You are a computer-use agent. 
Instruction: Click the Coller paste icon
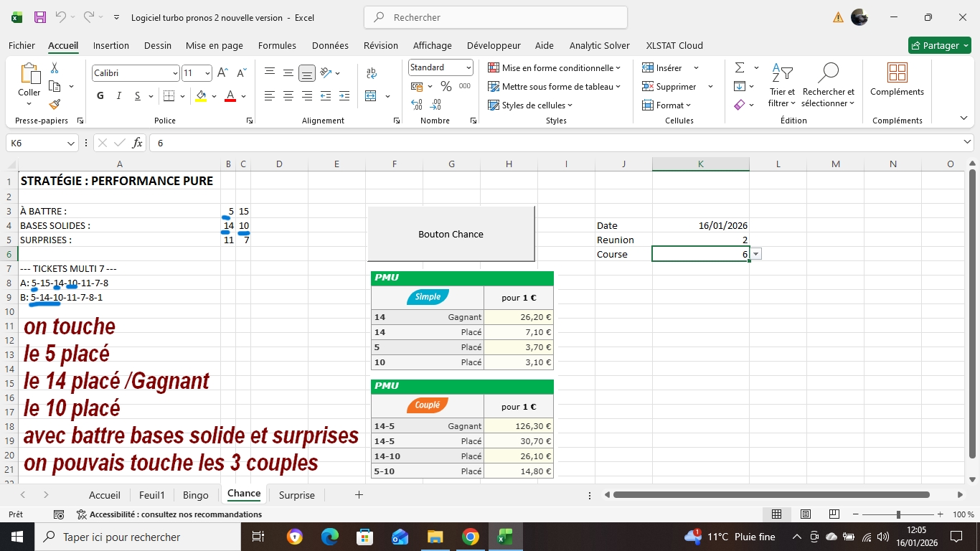pos(29,74)
